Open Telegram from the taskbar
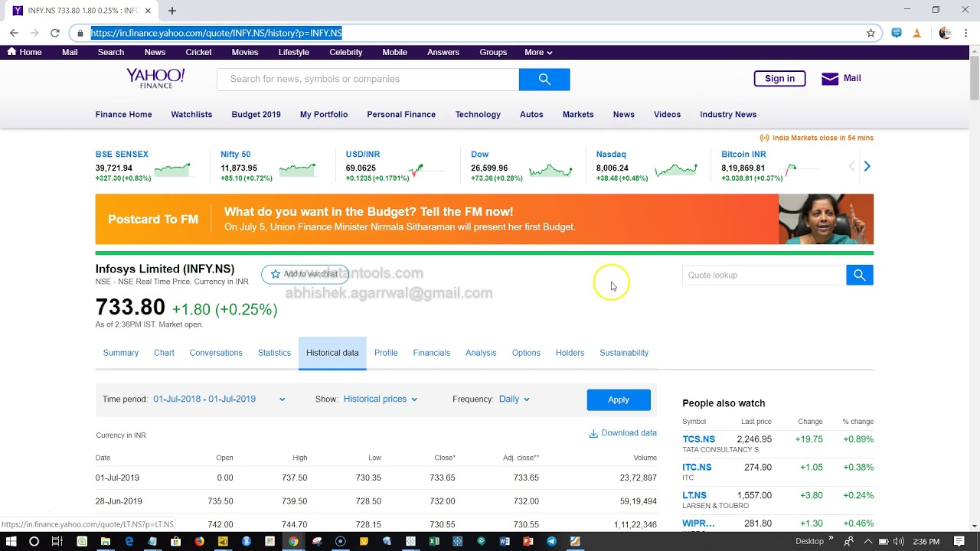Screen dimensions: 980x551 tap(551, 541)
